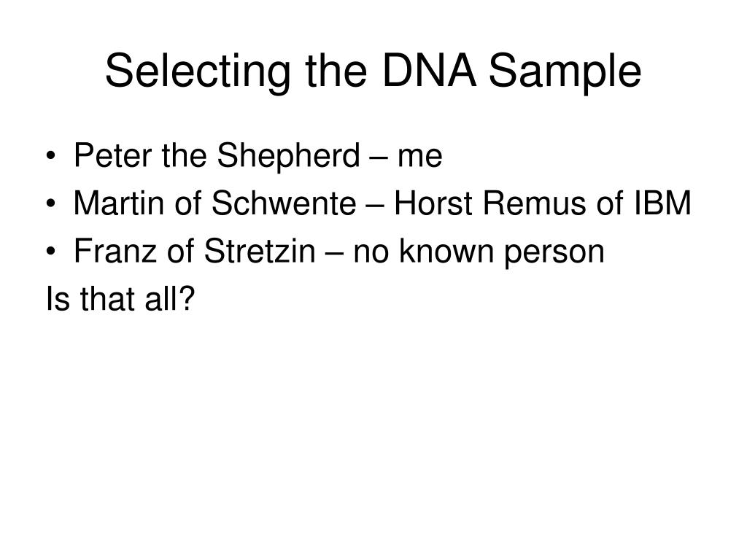Screen dimensions: 747x560
Task: Click the word "Stretzin" in third bullet
Action: pos(260,251)
